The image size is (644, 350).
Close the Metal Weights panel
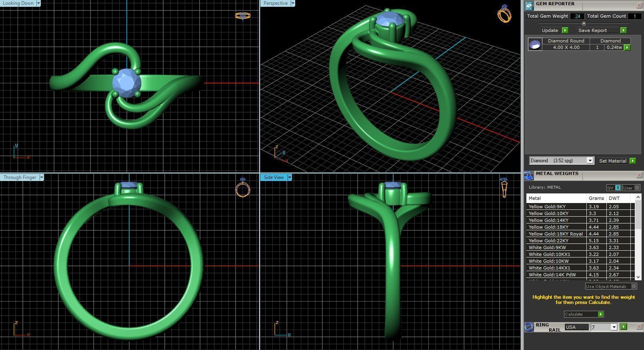pos(639,175)
